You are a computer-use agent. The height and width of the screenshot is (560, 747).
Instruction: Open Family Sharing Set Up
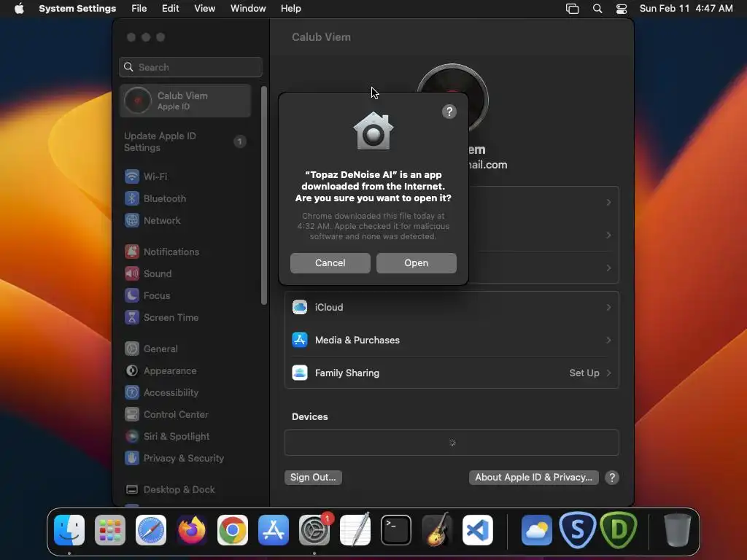pyautogui.click(x=452, y=373)
